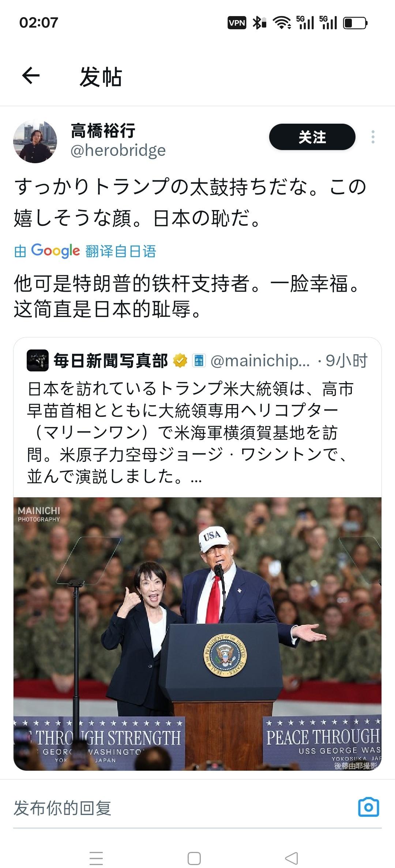Open the quoted photo of podium speech

(197, 634)
